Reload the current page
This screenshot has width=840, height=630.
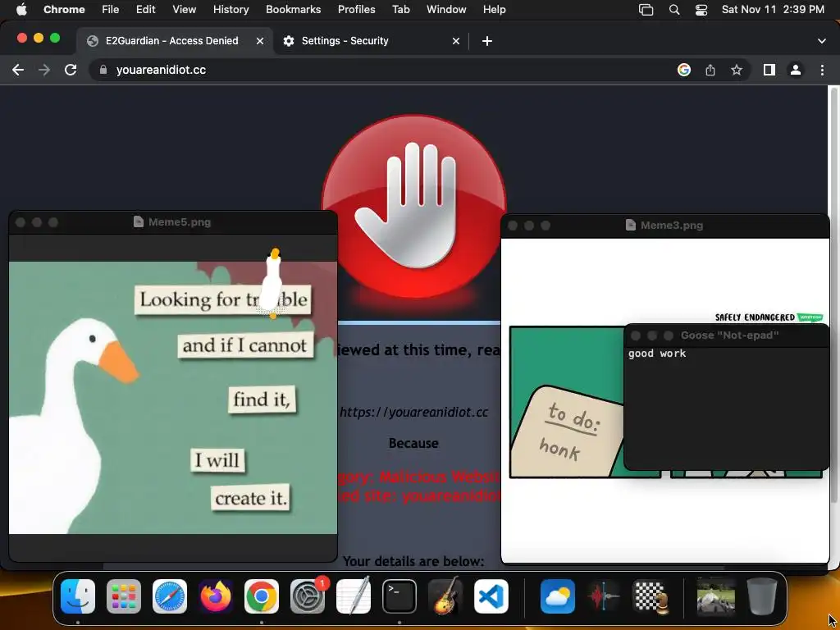pyautogui.click(x=71, y=70)
